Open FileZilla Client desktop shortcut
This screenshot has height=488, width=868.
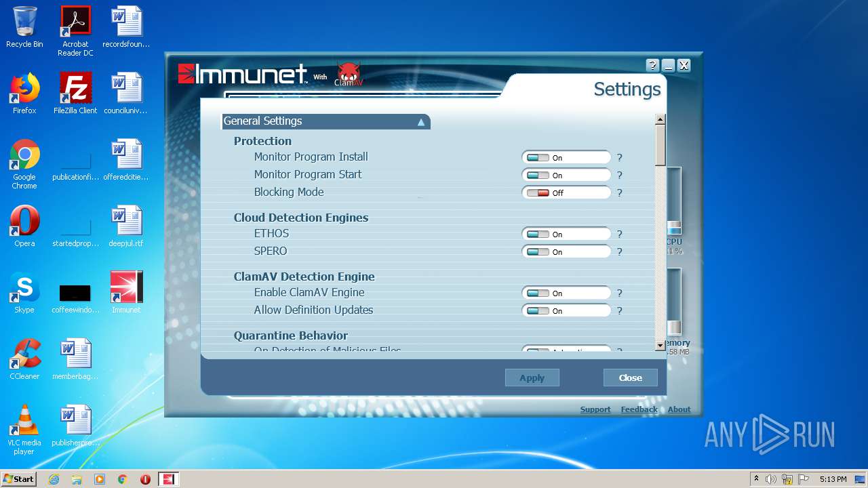point(75,94)
